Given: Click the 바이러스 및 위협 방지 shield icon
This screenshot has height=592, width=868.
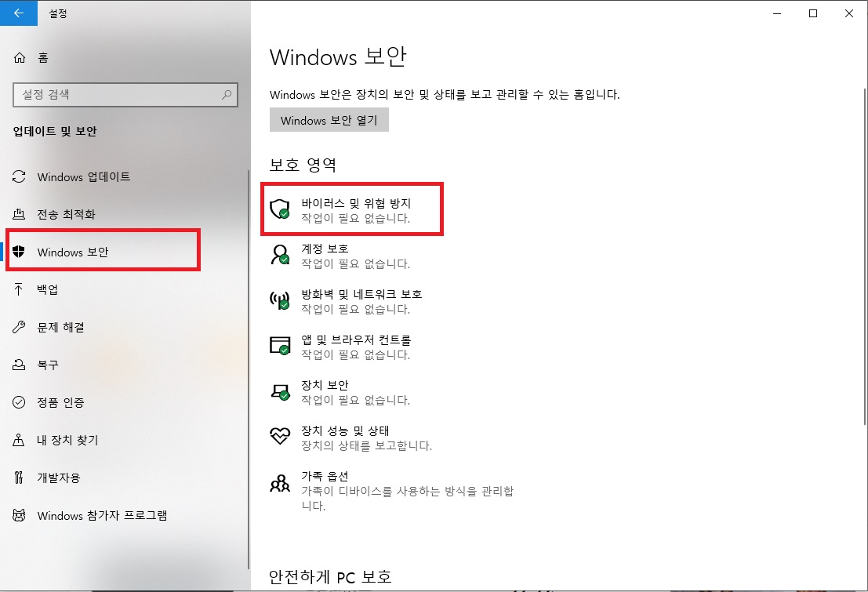Looking at the screenshot, I should coord(280,209).
